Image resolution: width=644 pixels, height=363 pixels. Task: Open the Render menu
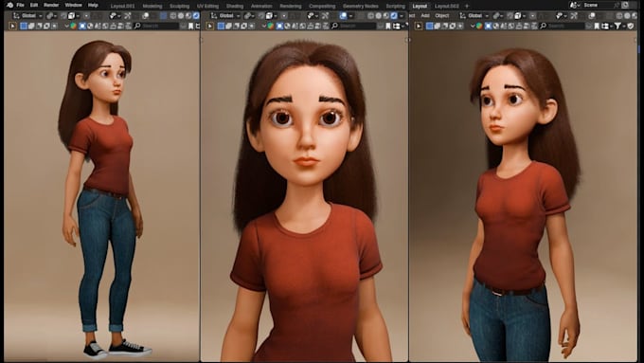[51, 5]
